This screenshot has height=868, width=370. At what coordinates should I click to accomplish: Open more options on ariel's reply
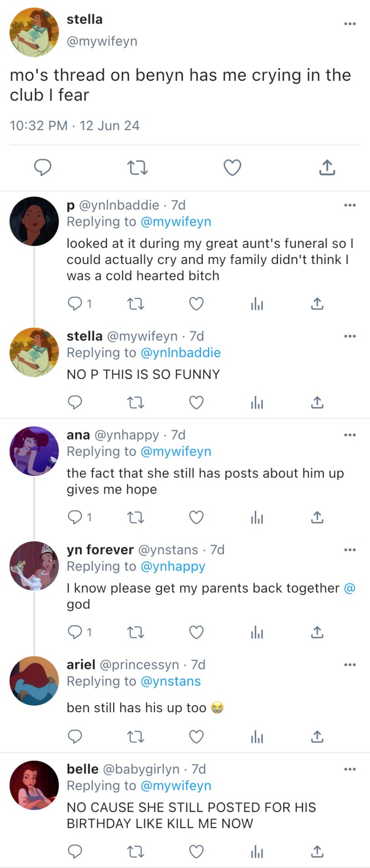coord(350,665)
